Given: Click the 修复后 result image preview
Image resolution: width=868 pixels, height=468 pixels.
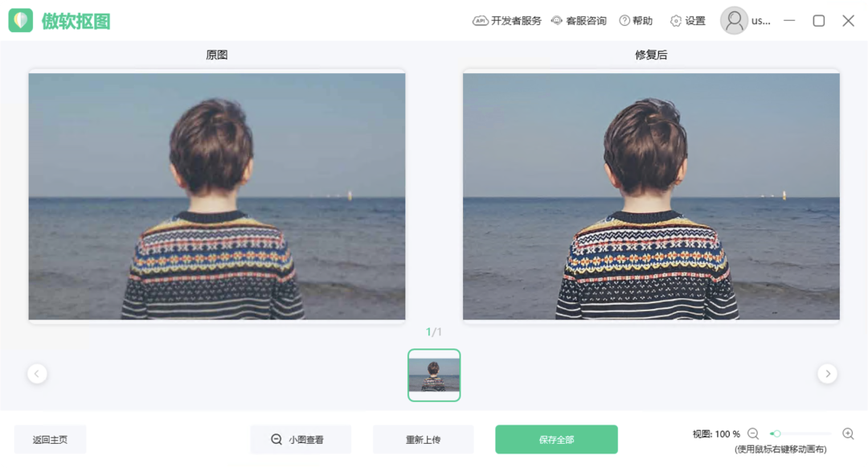Looking at the screenshot, I should tap(651, 196).
